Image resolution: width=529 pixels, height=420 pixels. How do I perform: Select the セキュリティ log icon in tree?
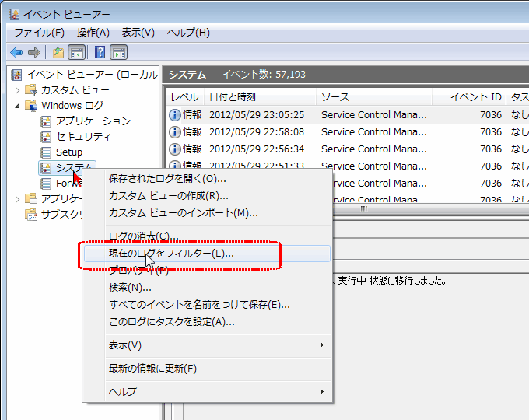point(47,137)
